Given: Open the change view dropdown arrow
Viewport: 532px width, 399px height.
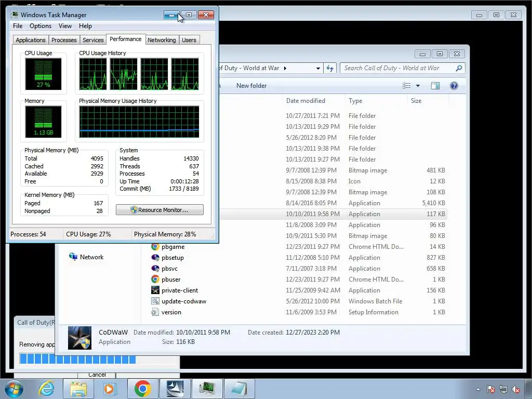Looking at the screenshot, I should 418,86.
